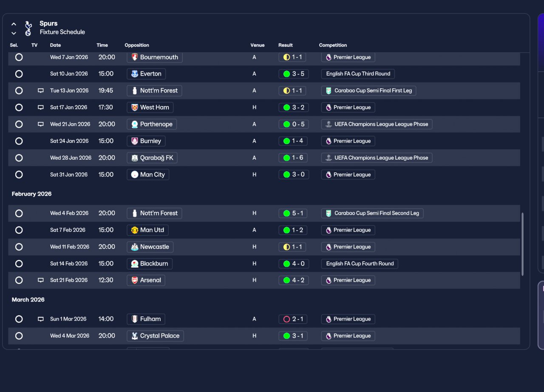Click the fixture list vertical scrollbar
Screen dimensions: 544x392
[523, 244]
